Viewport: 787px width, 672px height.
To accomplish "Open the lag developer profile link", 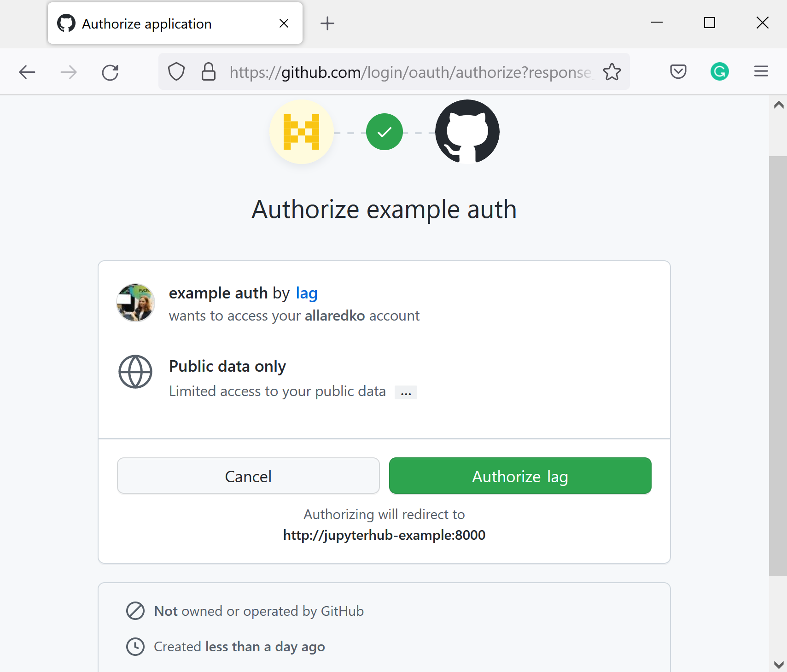I will [x=306, y=293].
